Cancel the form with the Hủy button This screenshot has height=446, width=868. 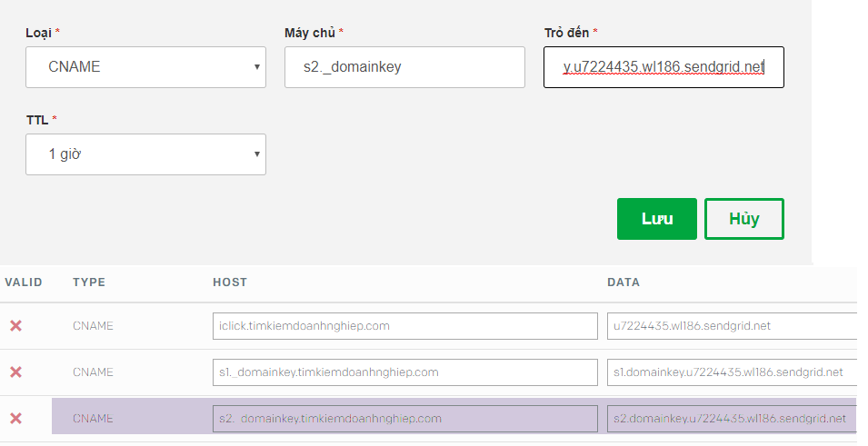tap(744, 219)
